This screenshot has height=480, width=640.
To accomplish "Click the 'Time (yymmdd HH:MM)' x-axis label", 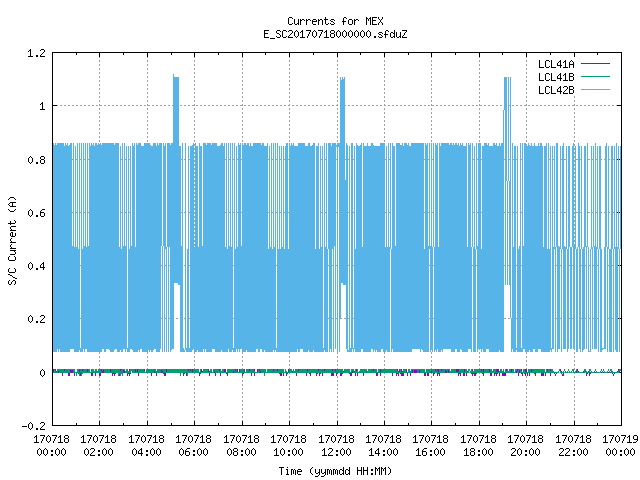I will tap(335, 471).
